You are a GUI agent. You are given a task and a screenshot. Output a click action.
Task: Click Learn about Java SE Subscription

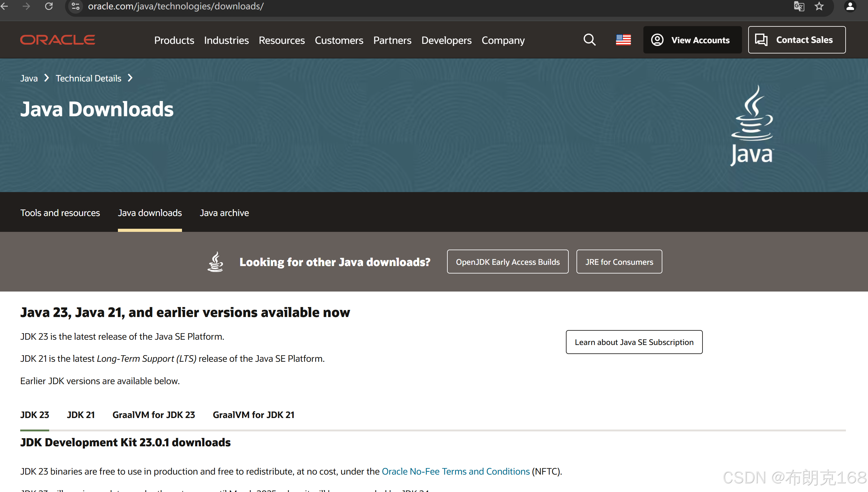point(634,342)
